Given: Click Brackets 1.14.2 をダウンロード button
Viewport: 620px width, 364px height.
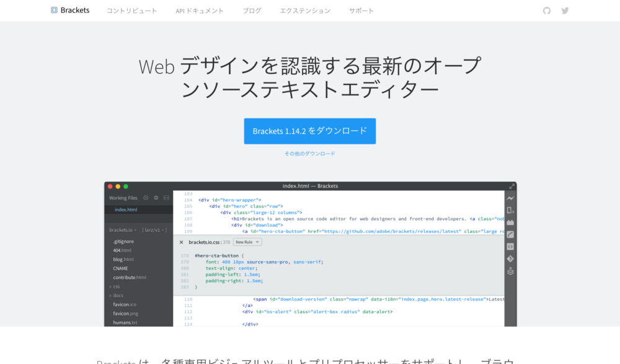Looking at the screenshot, I should pos(309,131).
